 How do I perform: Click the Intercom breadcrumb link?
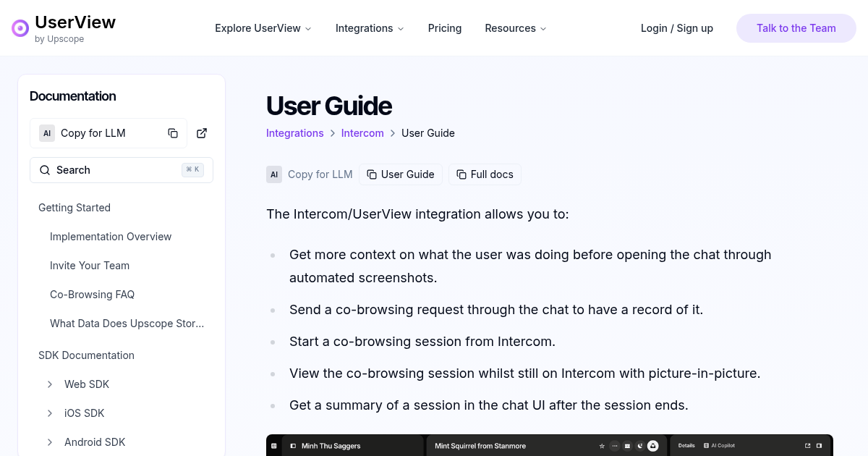point(362,133)
